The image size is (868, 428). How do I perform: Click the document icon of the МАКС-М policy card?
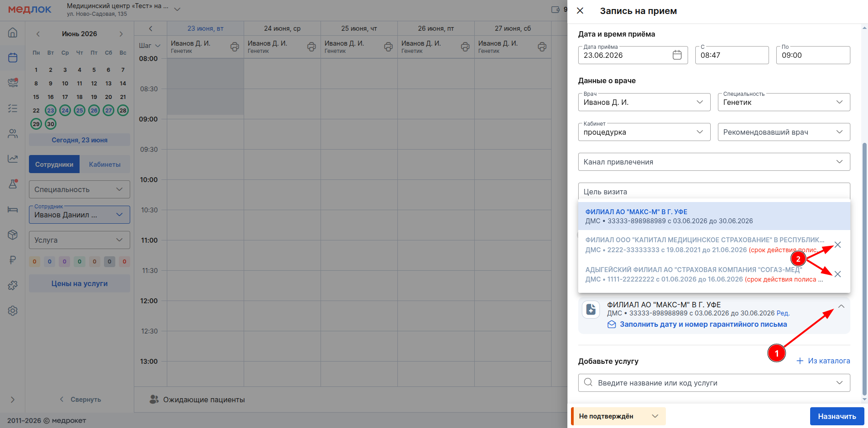click(x=591, y=310)
